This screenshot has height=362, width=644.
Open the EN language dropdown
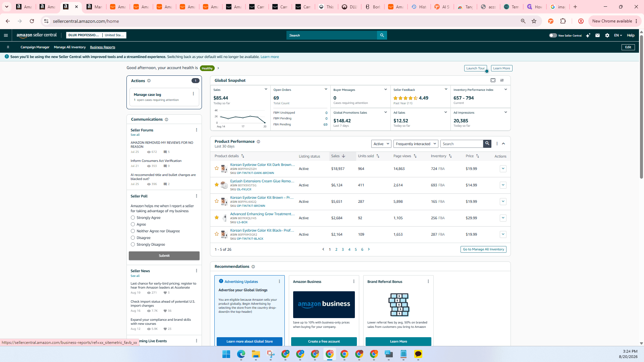(618, 35)
